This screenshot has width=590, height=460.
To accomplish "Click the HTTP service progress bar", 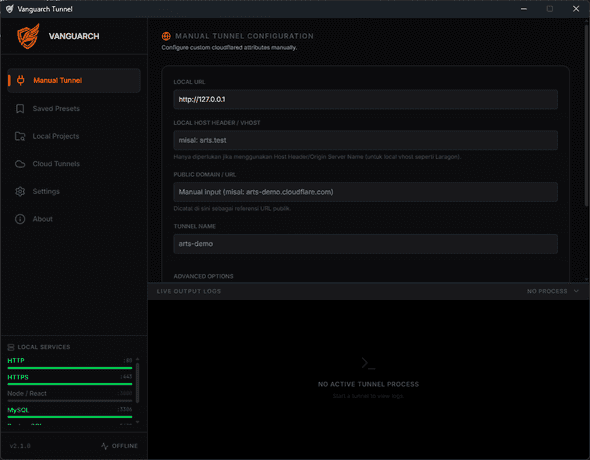I will point(70,368).
